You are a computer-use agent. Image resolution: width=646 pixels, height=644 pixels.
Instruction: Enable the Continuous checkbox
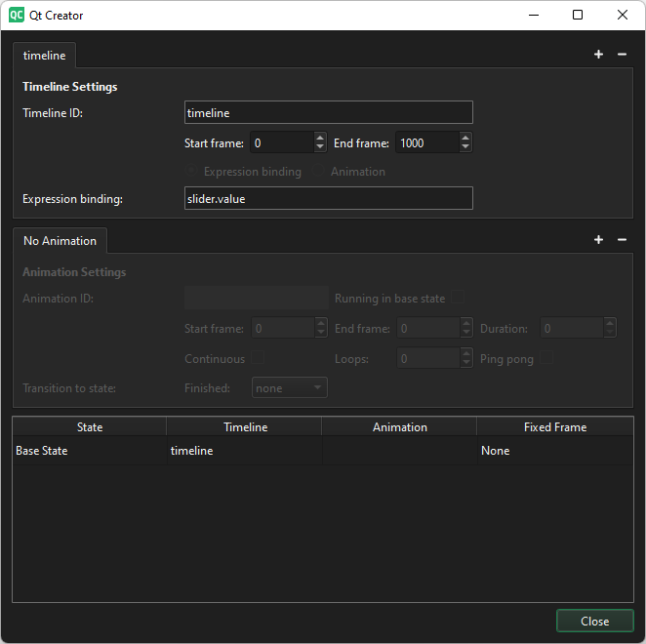(x=258, y=359)
